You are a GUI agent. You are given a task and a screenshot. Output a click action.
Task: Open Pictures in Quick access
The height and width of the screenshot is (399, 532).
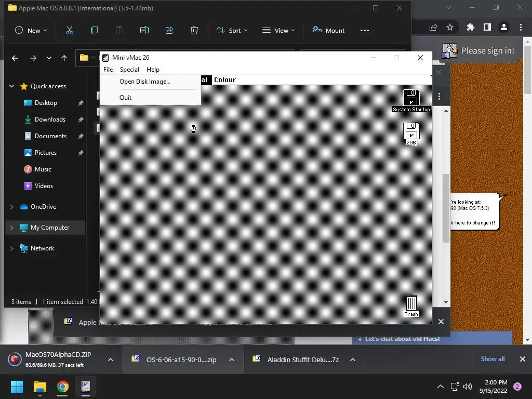(x=45, y=153)
